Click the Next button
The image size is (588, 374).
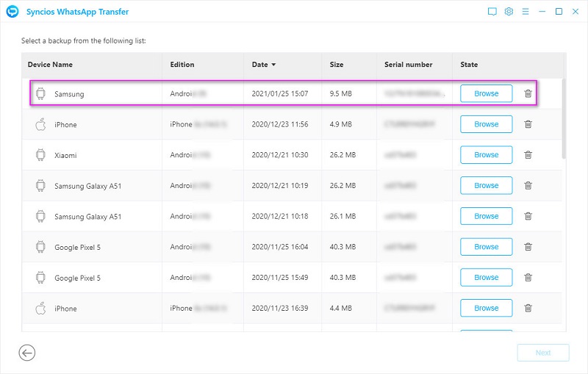pyautogui.click(x=543, y=353)
